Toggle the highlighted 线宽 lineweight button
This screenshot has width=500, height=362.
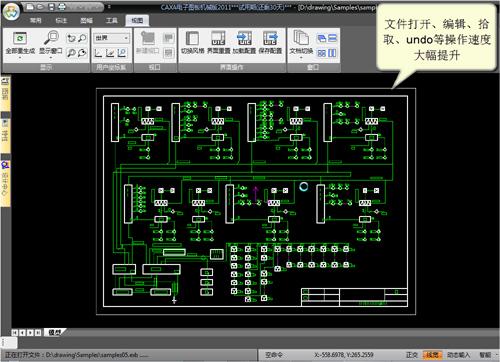432,355
